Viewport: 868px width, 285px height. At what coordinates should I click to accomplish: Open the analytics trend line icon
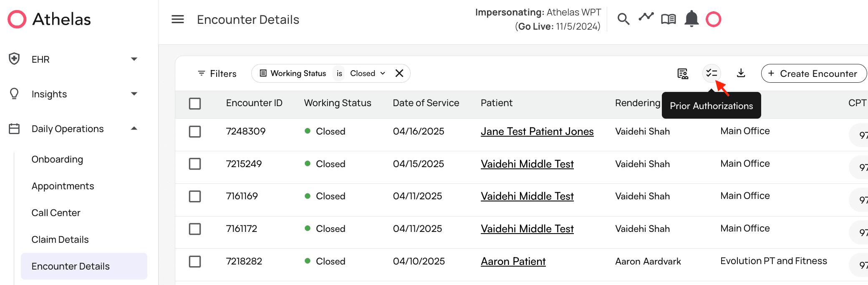coord(646,17)
